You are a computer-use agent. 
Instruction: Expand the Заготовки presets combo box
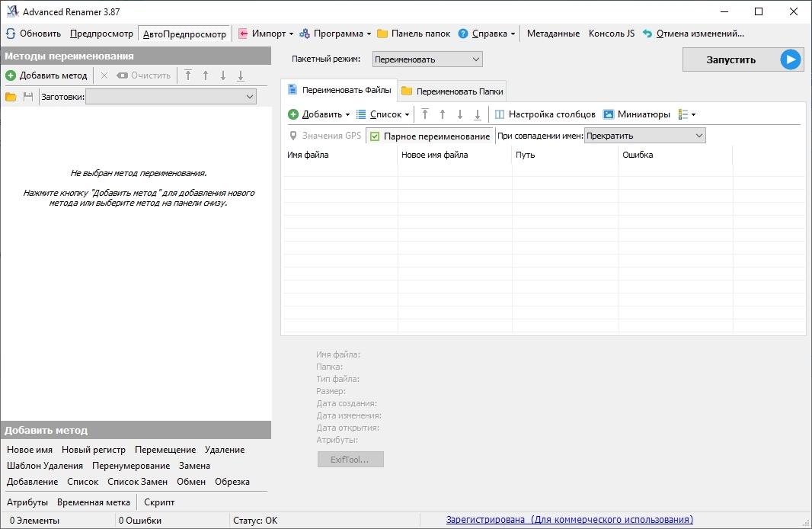pos(171,97)
